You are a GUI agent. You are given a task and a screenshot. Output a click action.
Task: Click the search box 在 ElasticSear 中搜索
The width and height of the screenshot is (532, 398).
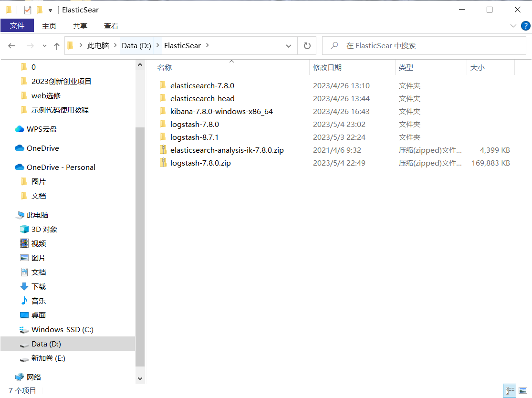click(x=424, y=46)
